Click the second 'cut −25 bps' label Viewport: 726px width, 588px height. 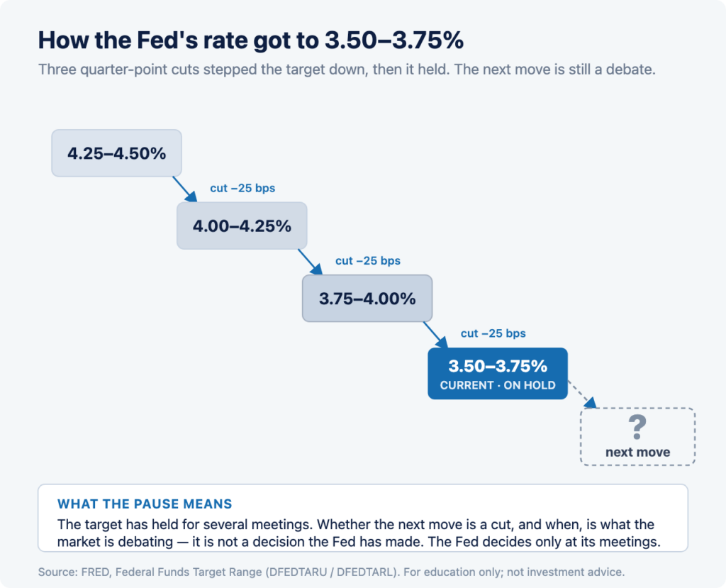[368, 261]
